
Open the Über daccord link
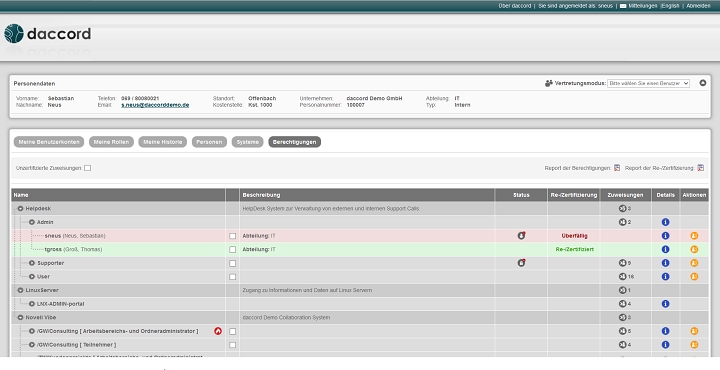pyautogui.click(x=514, y=6)
